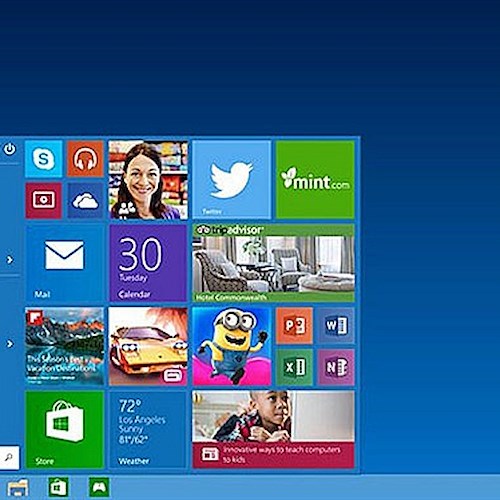Open the mint.com tile

pos(315,180)
